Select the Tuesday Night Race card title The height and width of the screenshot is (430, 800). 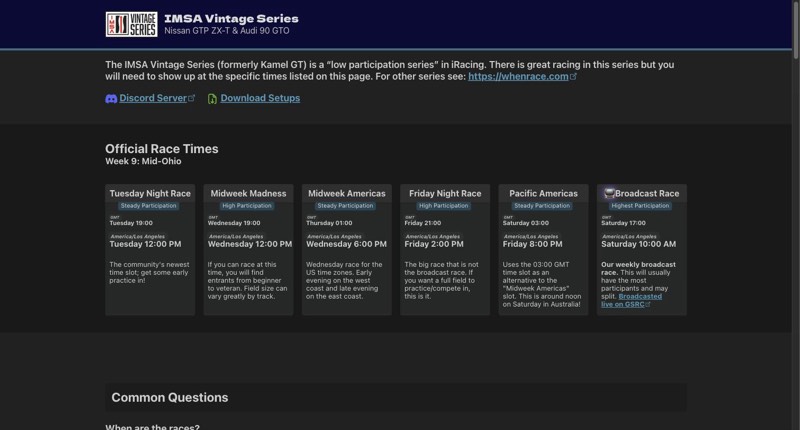pyautogui.click(x=150, y=193)
